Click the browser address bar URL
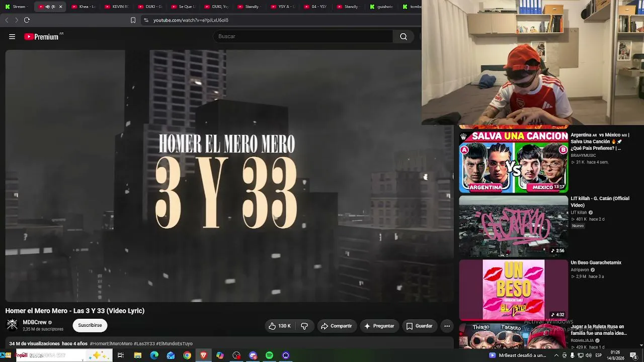Screen dimensions: 644x362 point(191,20)
